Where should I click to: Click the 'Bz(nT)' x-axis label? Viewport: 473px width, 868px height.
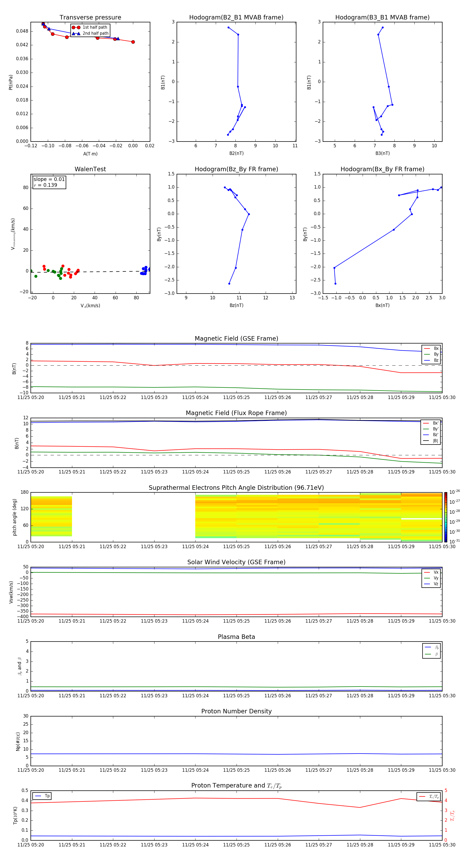tap(236, 305)
